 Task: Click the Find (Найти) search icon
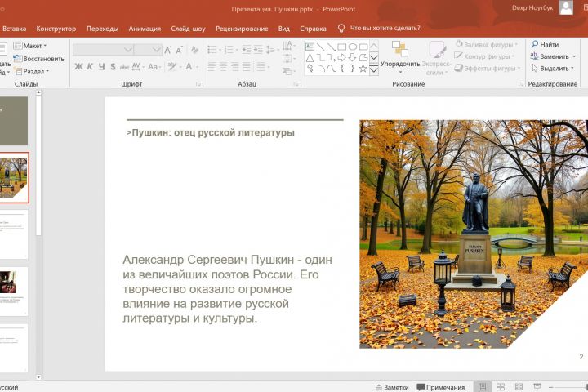coord(535,45)
